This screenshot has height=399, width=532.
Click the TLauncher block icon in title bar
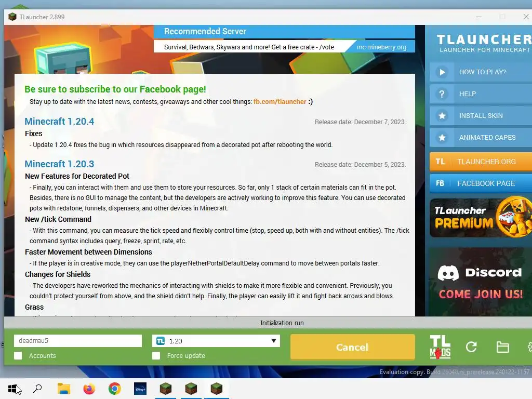(x=12, y=17)
